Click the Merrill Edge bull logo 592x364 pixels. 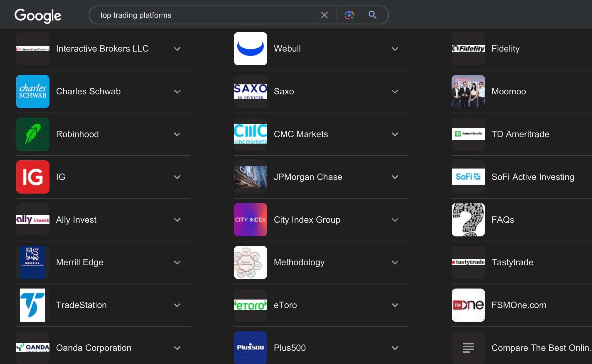click(33, 262)
